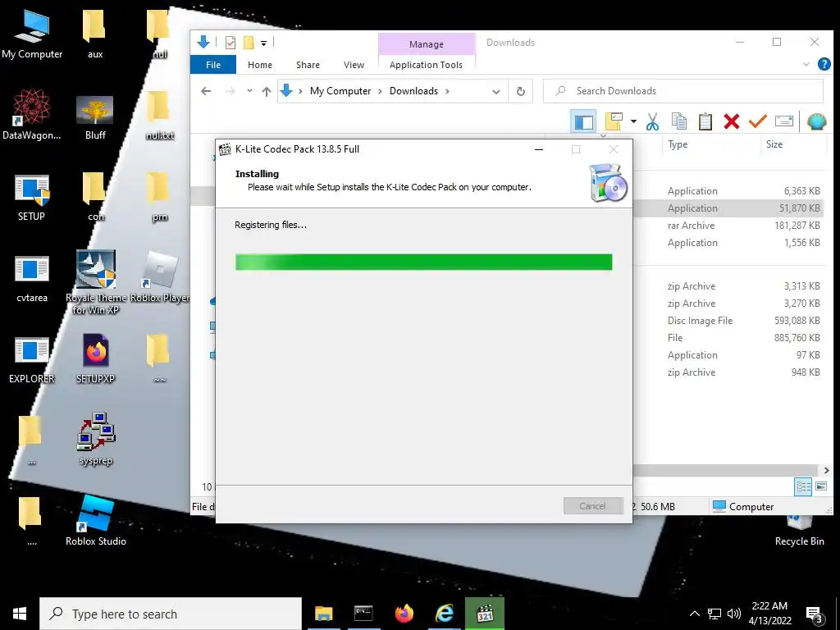Switch to large thumbnails view icon
This screenshot has width=840, height=630.
click(x=820, y=486)
